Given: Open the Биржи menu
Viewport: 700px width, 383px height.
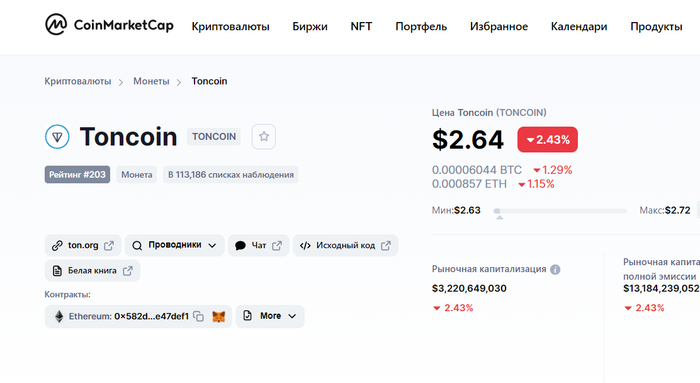Looking at the screenshot, I should pos(310,26).
